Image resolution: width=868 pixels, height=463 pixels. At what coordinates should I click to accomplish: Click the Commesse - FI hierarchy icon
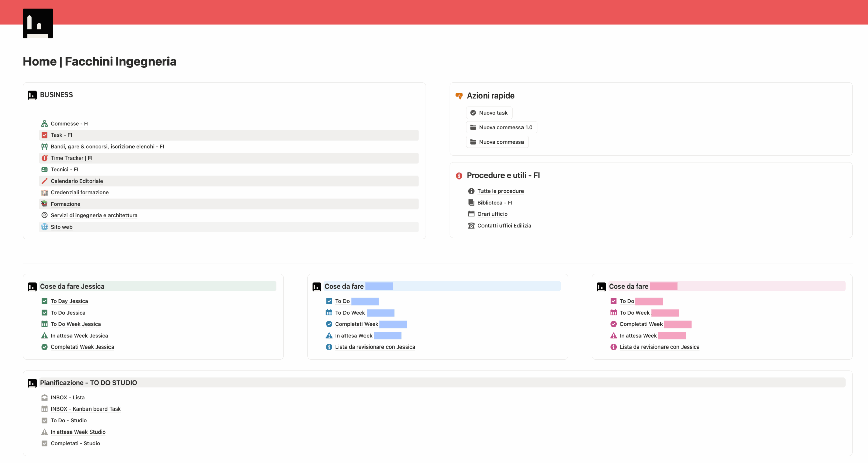tap(44, 124)
